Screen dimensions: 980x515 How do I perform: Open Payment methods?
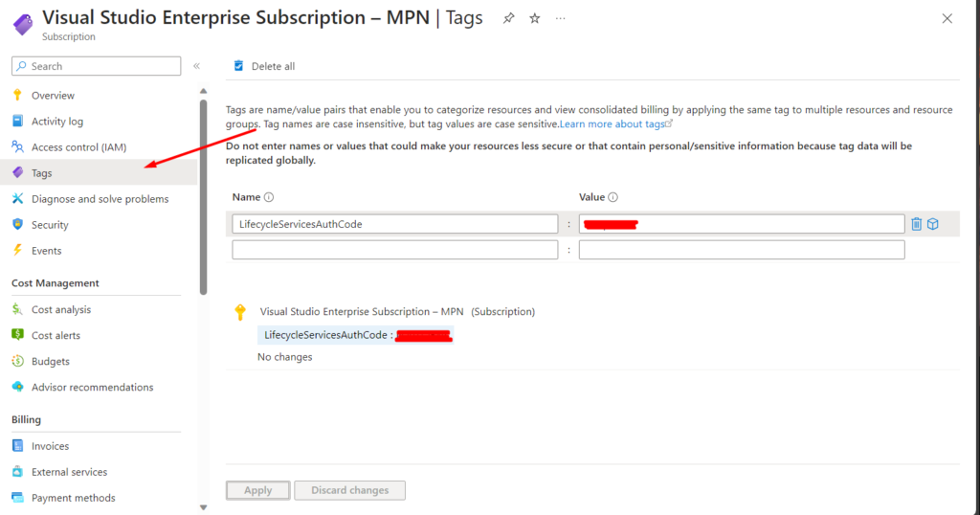[74, 498]
